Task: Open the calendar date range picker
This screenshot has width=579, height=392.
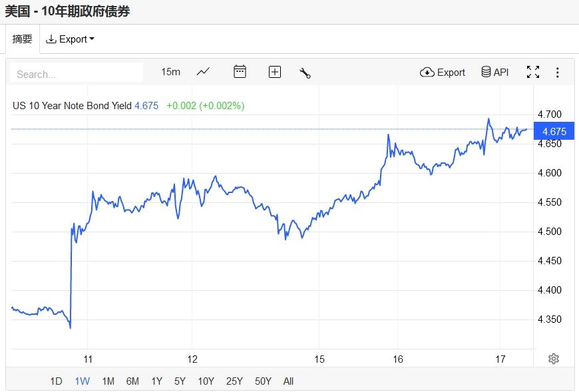Action: 240,72
